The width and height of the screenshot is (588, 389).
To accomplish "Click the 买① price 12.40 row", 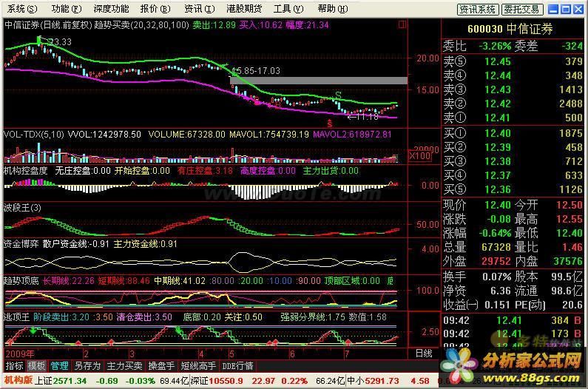I will [x=513, y=133].
